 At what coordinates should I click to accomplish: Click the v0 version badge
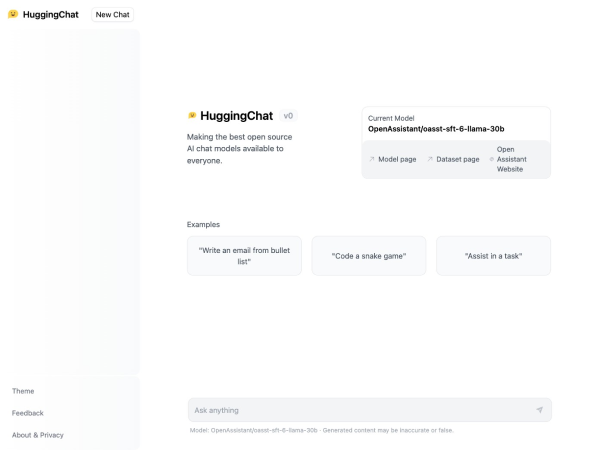pos(288,116)
